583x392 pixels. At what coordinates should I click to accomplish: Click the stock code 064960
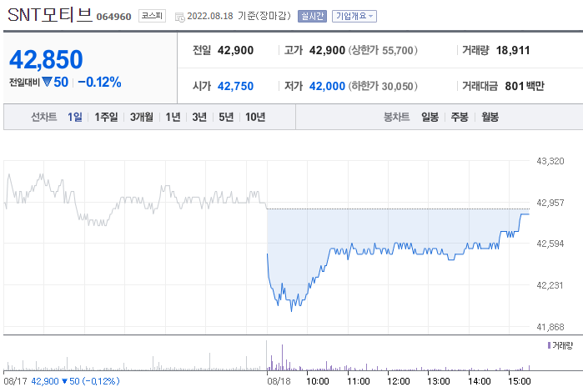(x=113, y=17)
